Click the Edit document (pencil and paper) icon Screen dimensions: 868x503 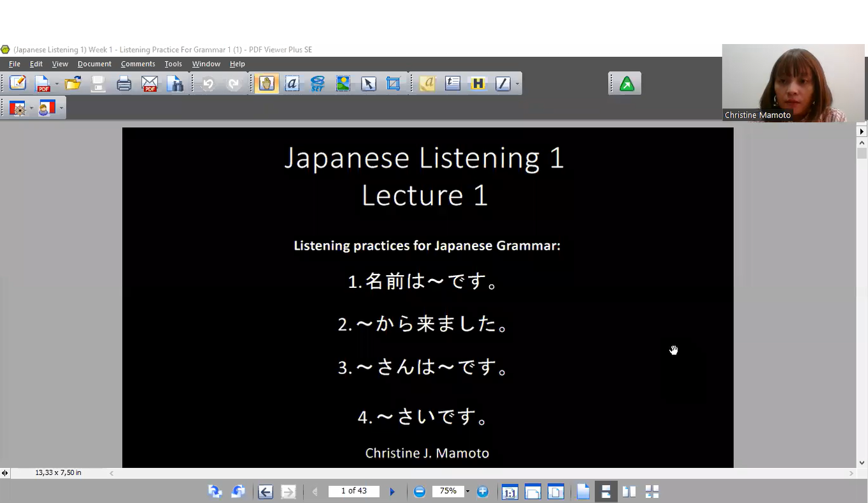(18, 84)
